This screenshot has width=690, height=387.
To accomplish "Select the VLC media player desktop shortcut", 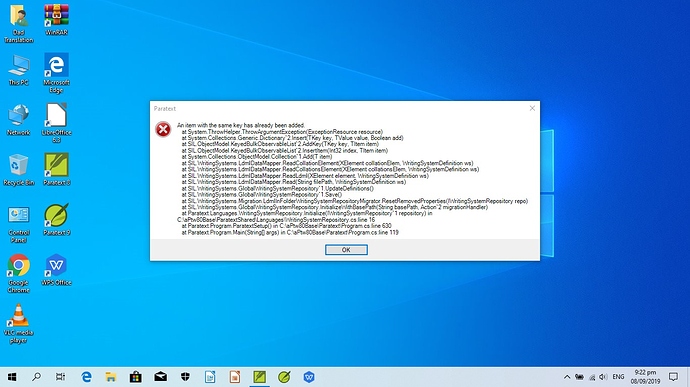I will [x=18, y=324].
